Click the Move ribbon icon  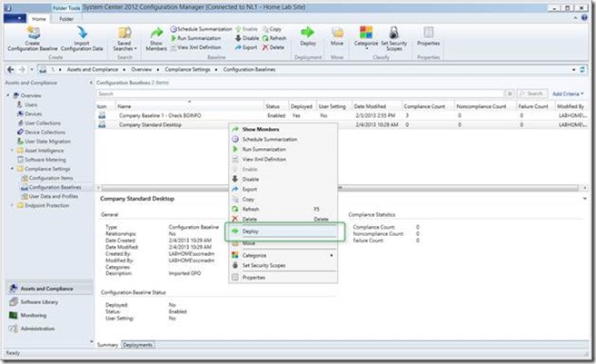point(337,36)
